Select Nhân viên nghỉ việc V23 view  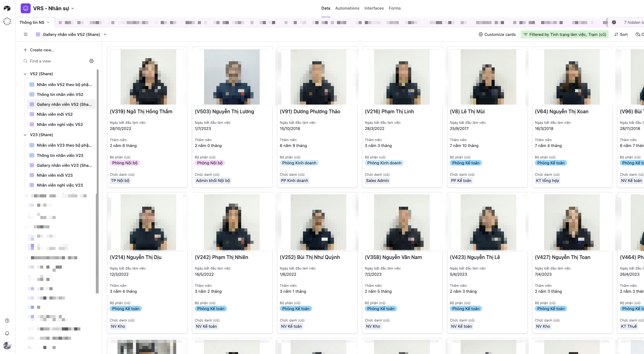tap(61, 185)
